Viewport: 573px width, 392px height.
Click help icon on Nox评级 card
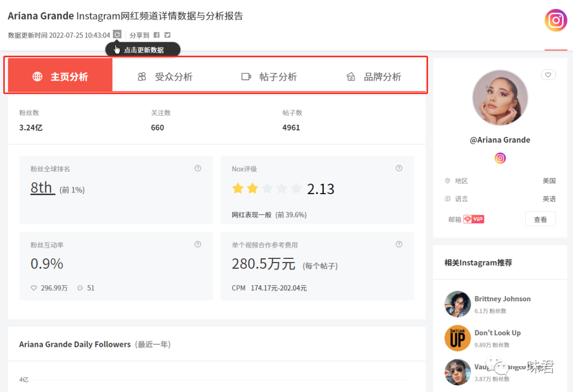399,168
